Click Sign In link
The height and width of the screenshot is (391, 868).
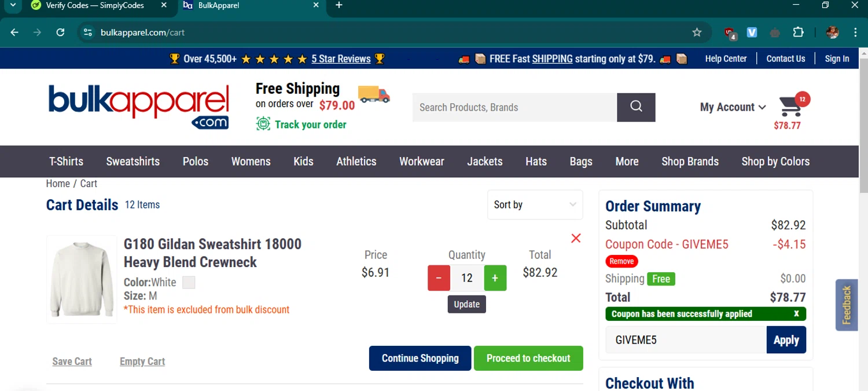pyautogui.click(x=837, y=59)
